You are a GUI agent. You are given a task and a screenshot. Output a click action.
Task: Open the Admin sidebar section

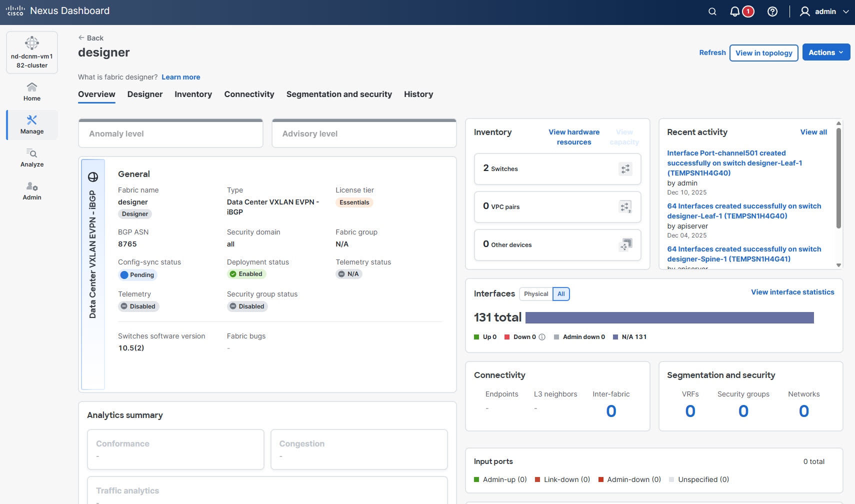pos(32,191)
